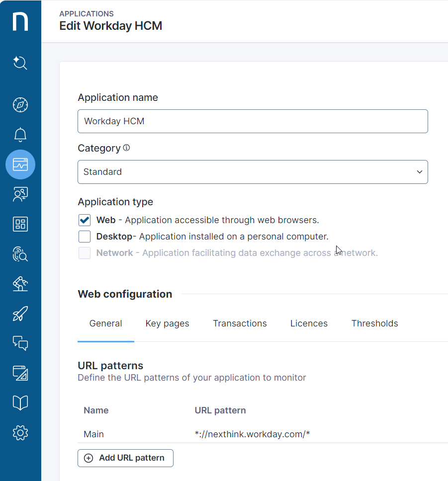Click the URL pattern column header
Screen dimensions: 448x481
220,410
